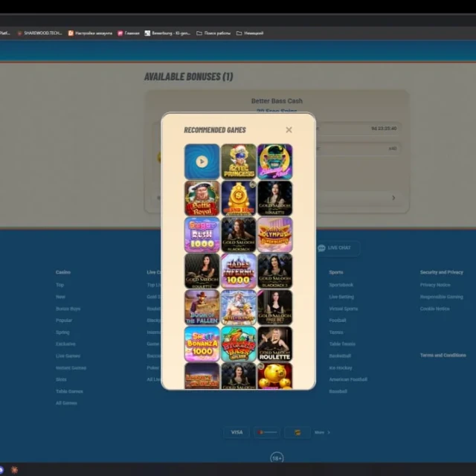Open the Slots footer link
Viewport: 476px width, 476px height.
click(61, 379)
